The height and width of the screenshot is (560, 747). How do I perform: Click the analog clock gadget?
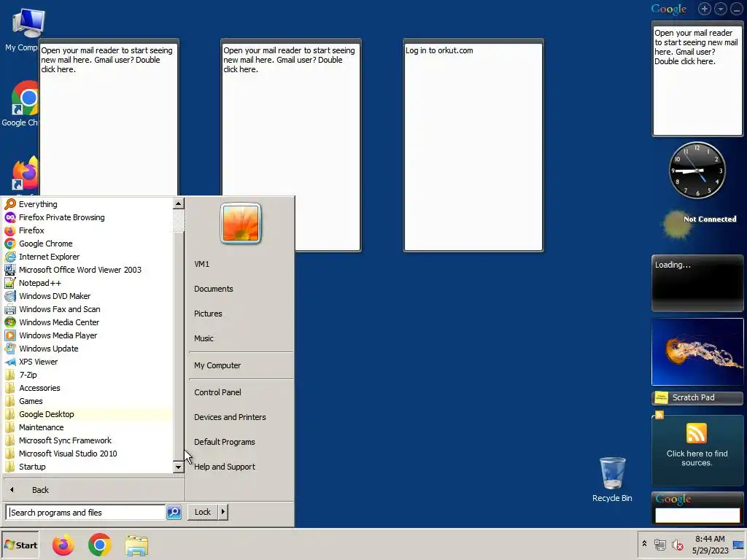coord(697,170)
